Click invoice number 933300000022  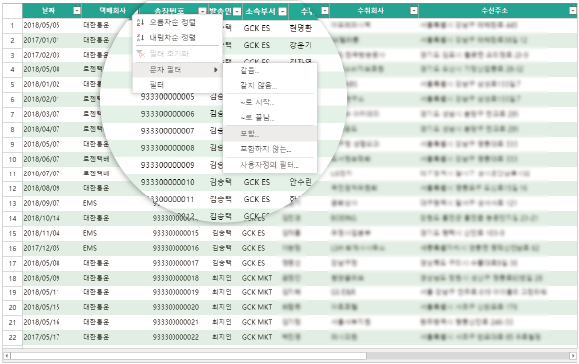tap(176, 337)
